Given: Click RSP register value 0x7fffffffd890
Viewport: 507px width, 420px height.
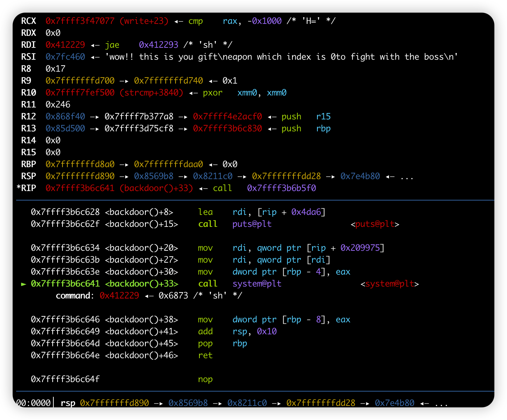Looking at the screenshot, I should [80, 176].
